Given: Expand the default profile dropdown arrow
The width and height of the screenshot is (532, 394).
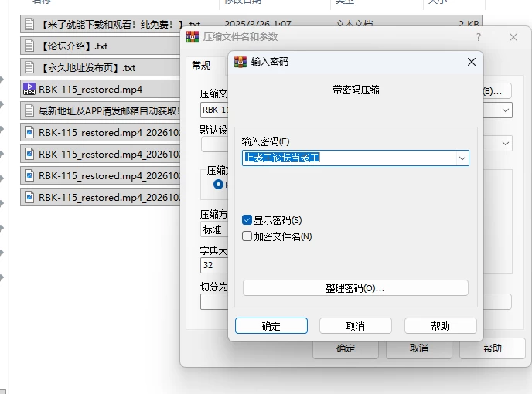Looking at the screenshot, I should [505, 144].
